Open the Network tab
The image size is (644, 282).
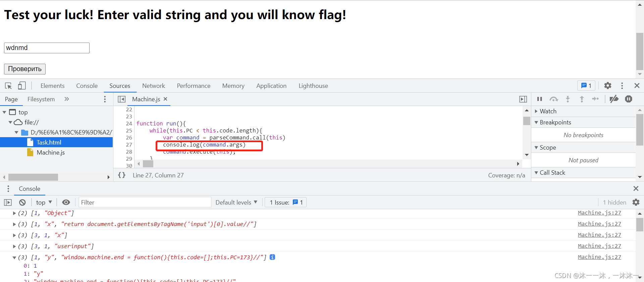click(153, 86)
